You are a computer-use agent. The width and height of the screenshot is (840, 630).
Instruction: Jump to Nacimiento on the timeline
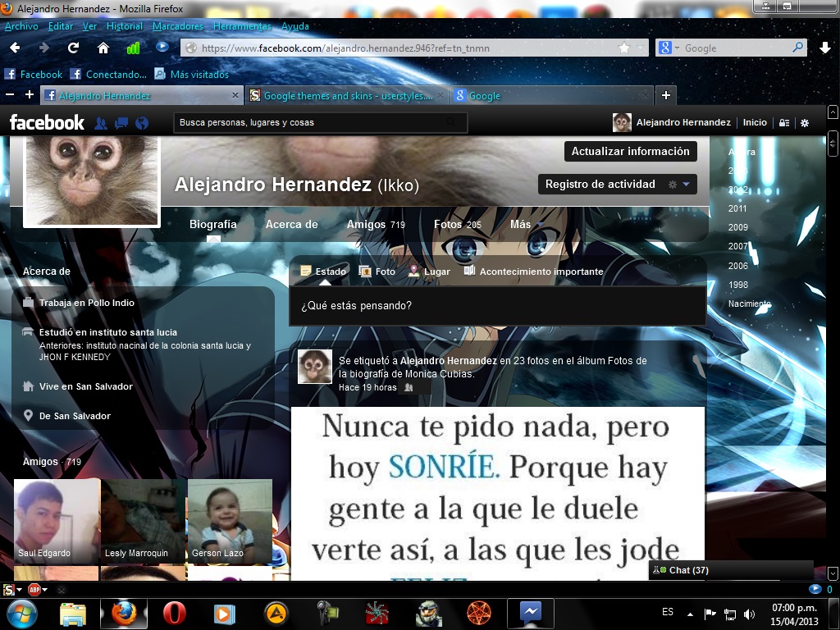coord(750,304)
